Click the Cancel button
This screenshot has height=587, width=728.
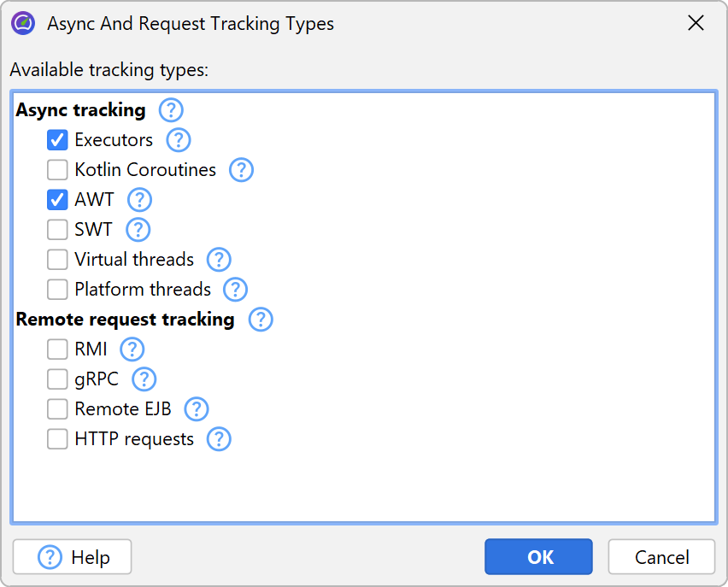point(661,557)
